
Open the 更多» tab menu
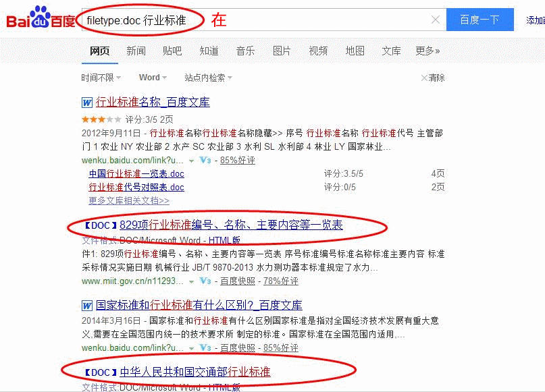click(427, 51)
